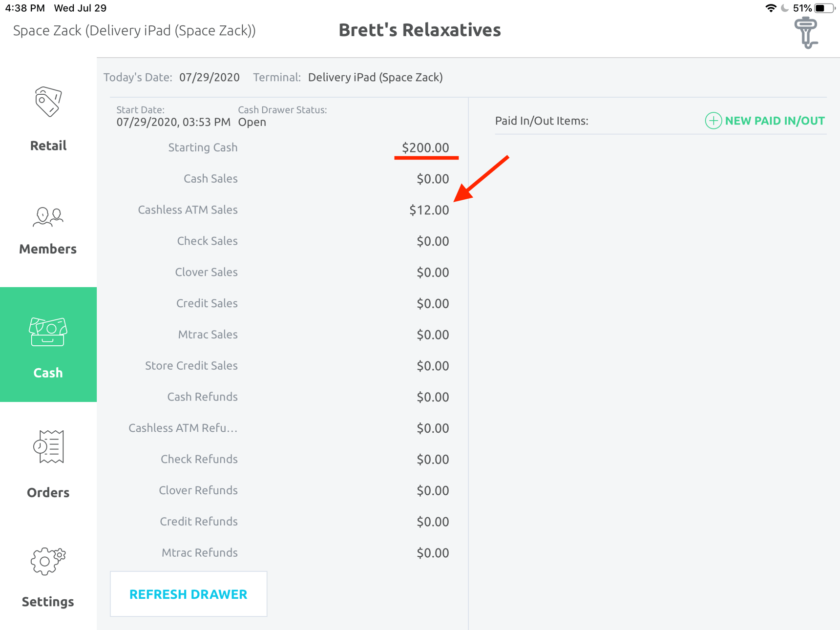The width and height of the screenshot is (840, 630).
Task: Open the Members section icon
Action: click(47, 217)
